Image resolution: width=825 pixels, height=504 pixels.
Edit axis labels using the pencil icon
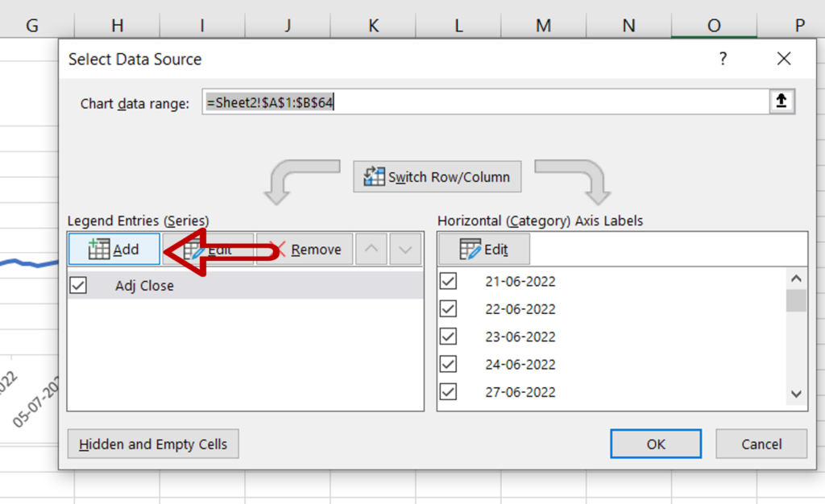coord(471,249)
